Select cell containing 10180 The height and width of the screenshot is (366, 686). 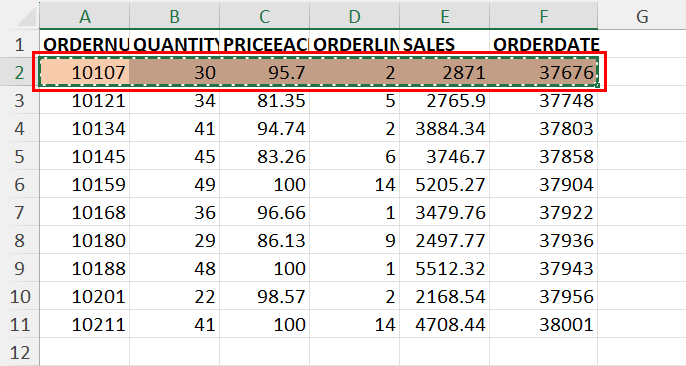[x=84, y=240]
